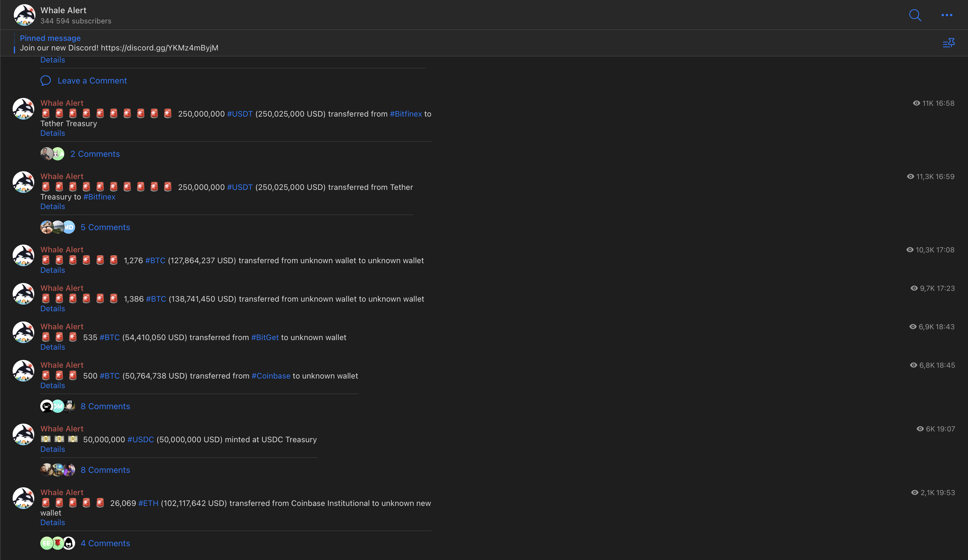Open Details link of 1,276 BTC transfer
Viewport: 968px width, 560px height.
(53, 270)
